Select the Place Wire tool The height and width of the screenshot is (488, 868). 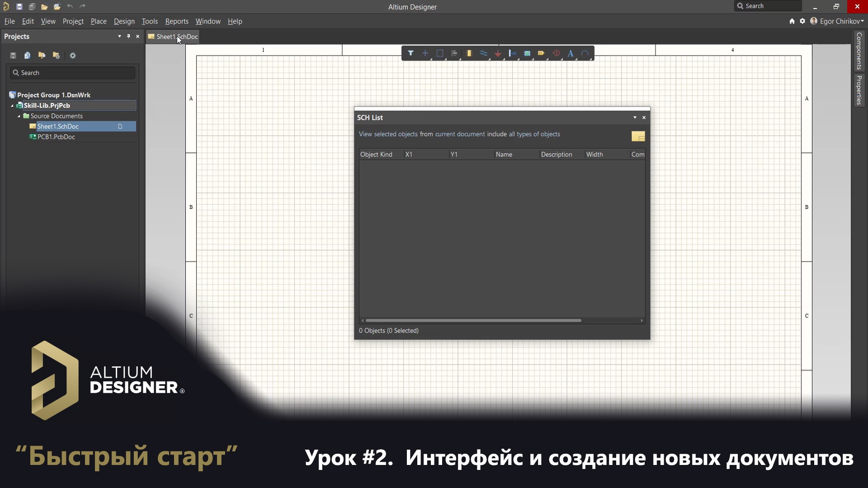click(x=484, y=53)
